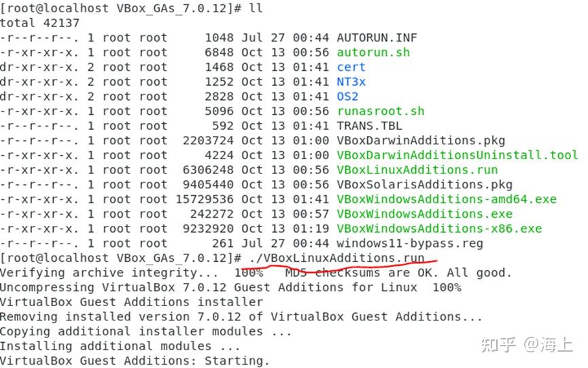588x368 pixels.
Task: Click the TRANS.TBL filename
Action: point(369,126)
